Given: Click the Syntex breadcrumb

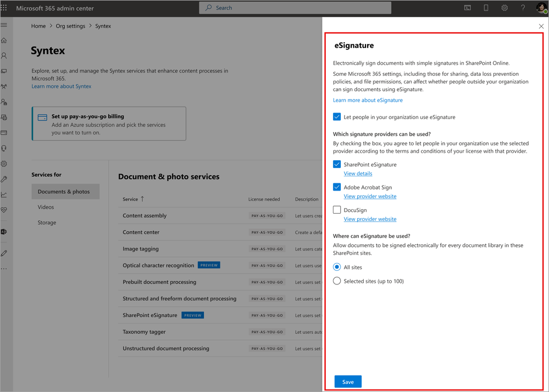Looking at the screenshot, I should pos(103,26).
